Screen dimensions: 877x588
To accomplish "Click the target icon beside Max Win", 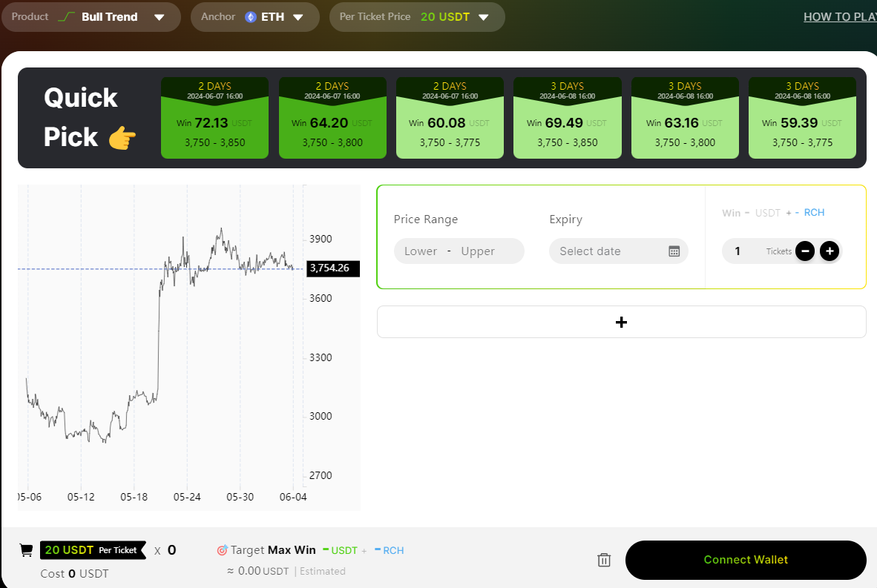I will point(222,549).
